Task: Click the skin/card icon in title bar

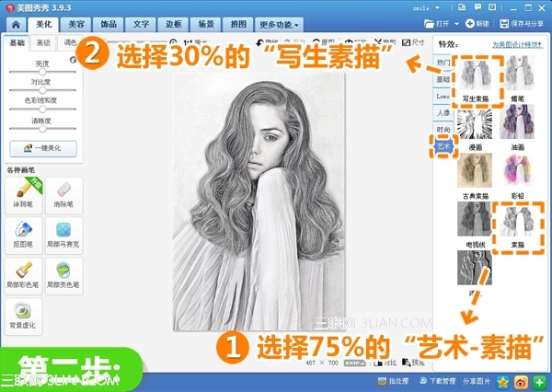Action: (462, 7)
